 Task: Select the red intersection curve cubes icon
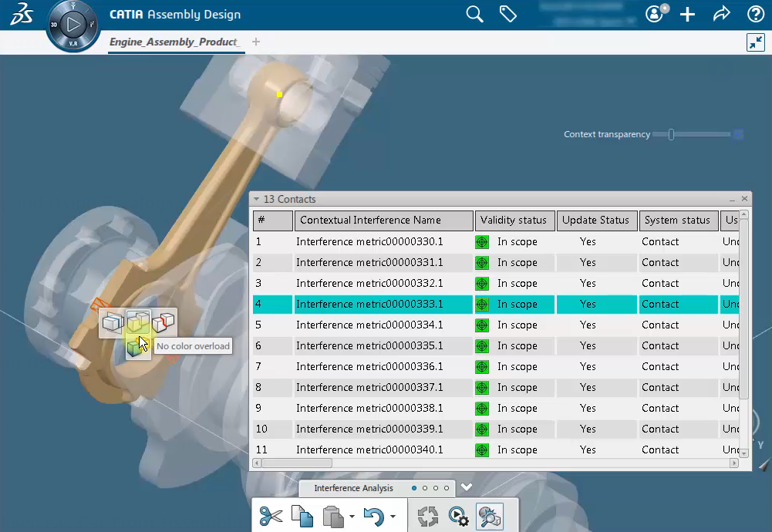point(164,322)
